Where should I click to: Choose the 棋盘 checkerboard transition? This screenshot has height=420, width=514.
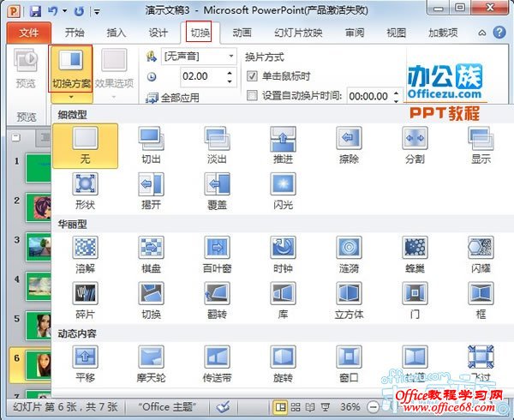[151, 255]
